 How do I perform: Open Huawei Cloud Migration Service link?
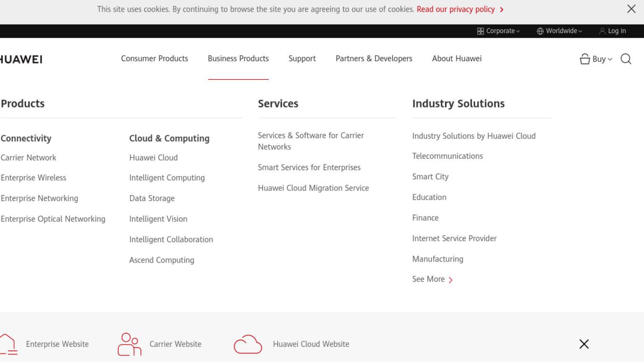(x=314, y=188)
